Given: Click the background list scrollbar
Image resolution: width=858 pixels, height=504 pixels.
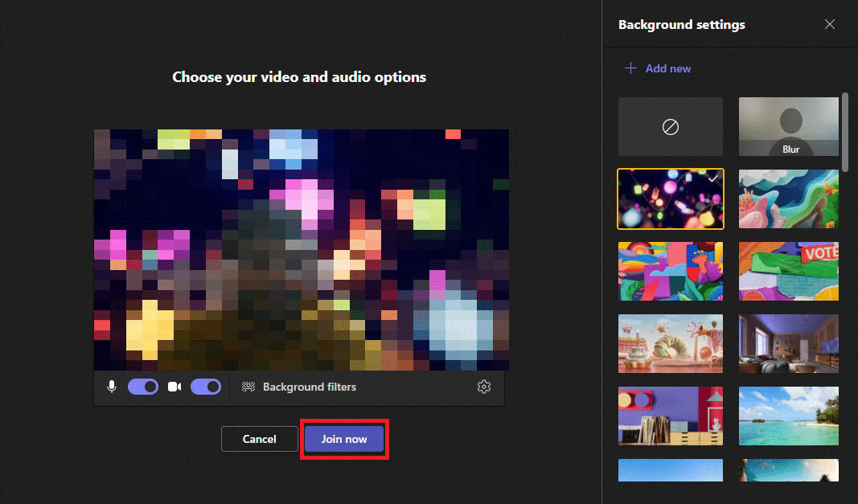Looking at the screenshot, I should pos(845,133).
